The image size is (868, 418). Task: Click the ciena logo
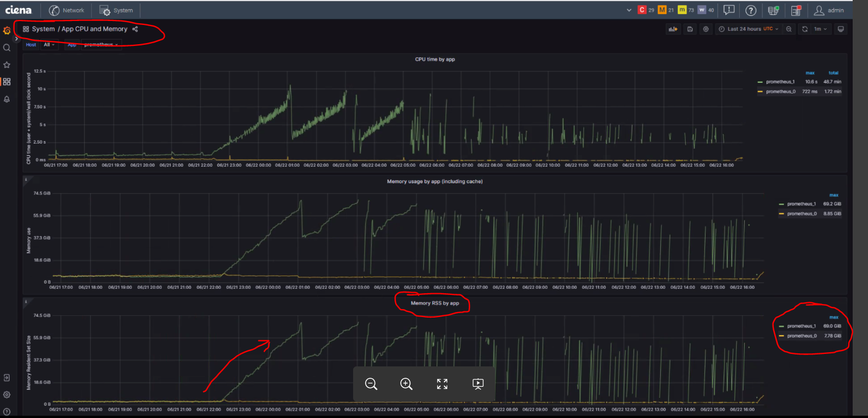(19, 10)
